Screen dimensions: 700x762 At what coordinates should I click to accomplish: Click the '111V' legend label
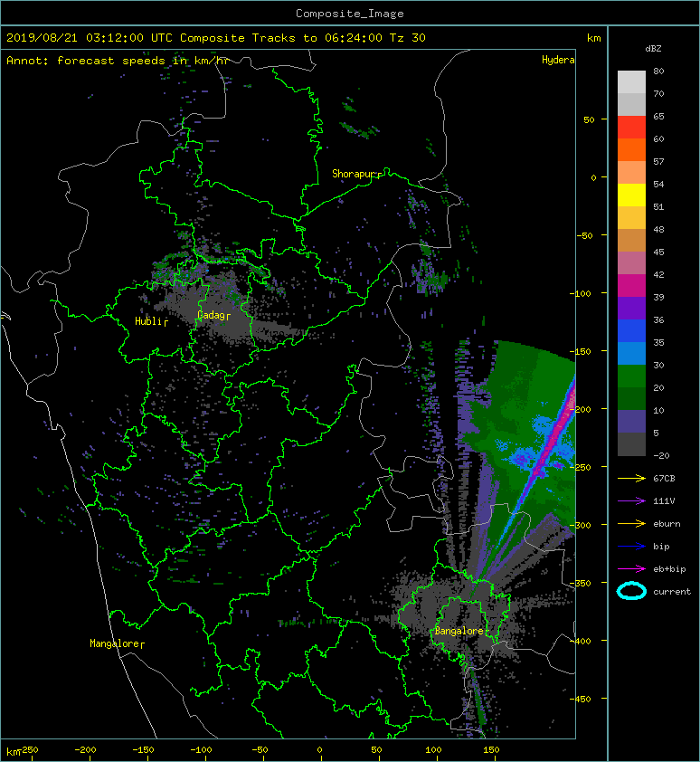[x=664, y=501]
